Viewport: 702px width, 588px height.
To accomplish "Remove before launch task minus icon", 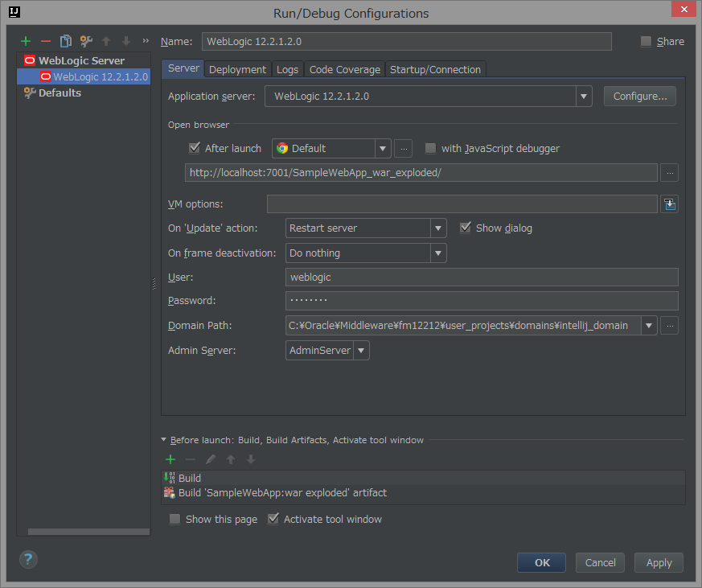I will pos(191,459).
